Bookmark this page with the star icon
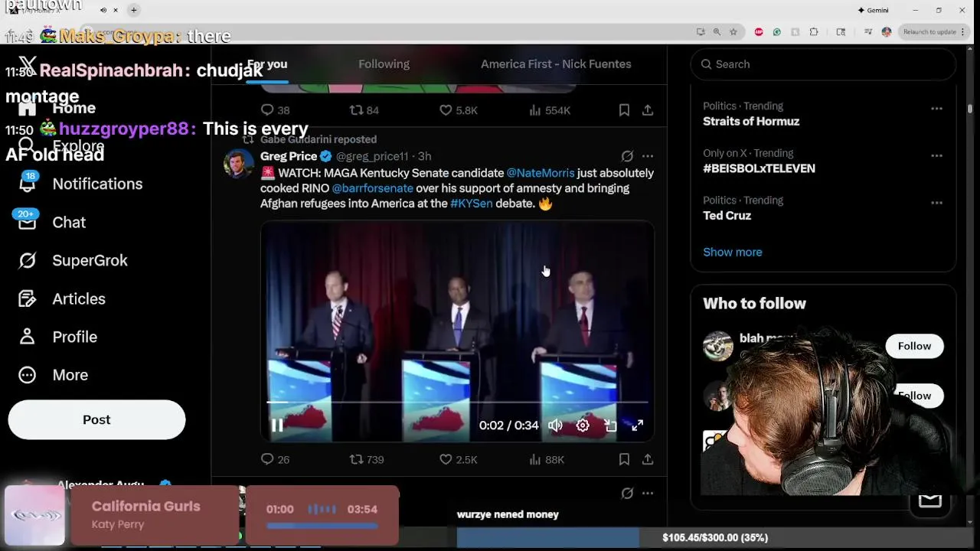This screenshot has height=551, width=980. point(733,32)
